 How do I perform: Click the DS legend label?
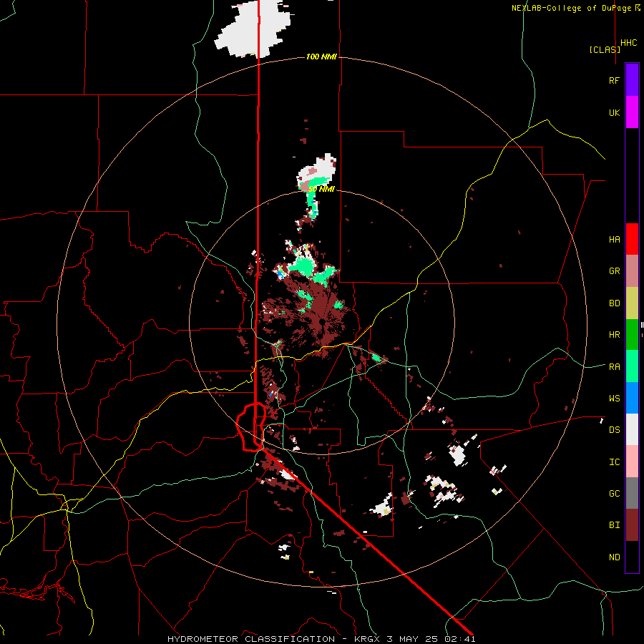coord(614,430)
